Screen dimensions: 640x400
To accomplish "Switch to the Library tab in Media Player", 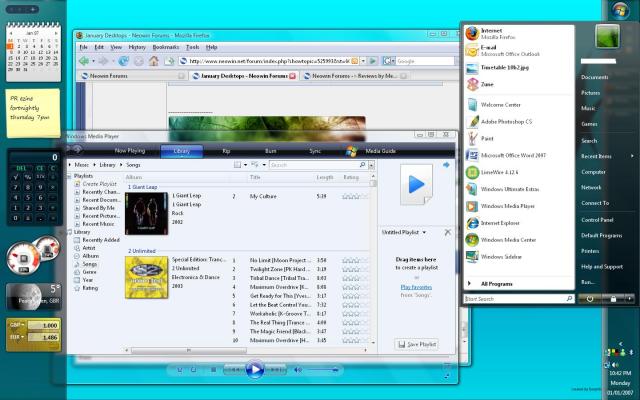I will [182, 151].
